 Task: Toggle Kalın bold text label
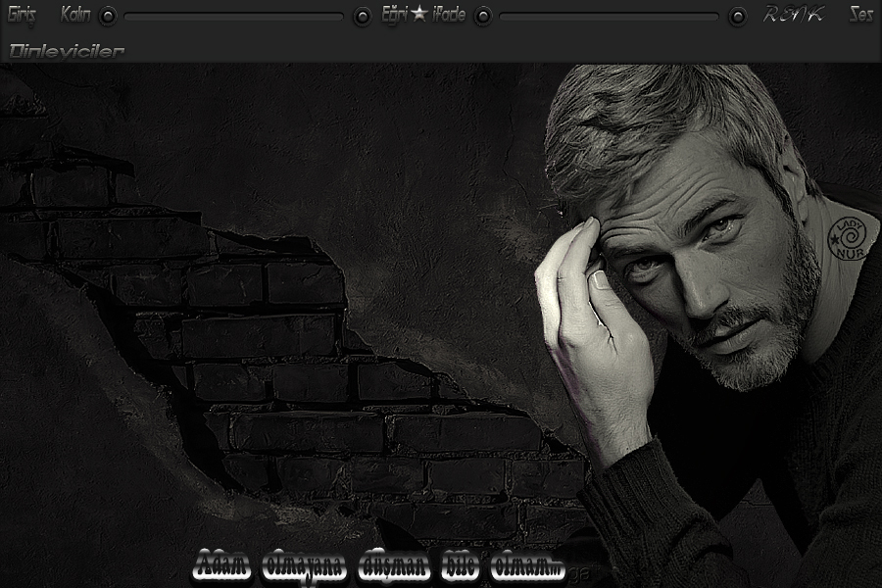pos(75,15)
